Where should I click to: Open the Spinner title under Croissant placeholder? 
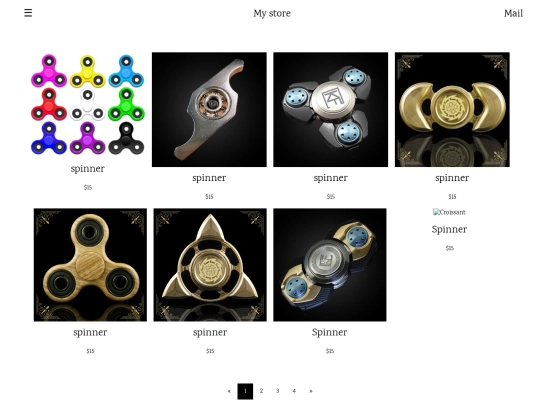pos(449,229)
